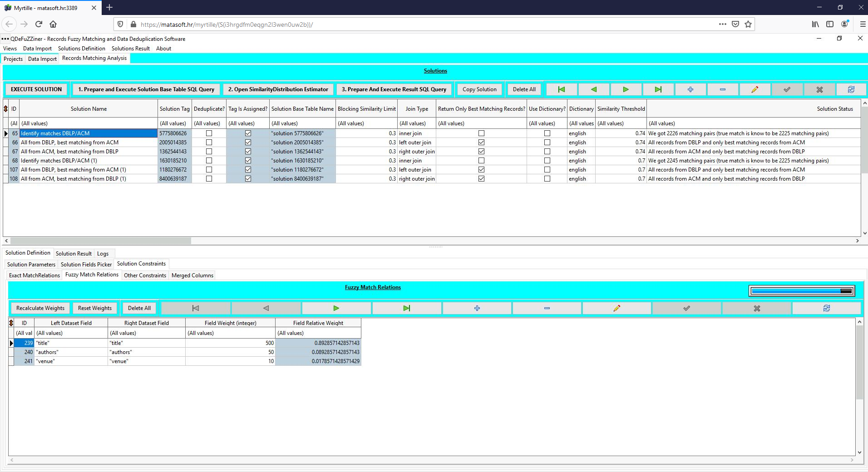Click the EXECUTE SOLUTION button

(x=36, y=89)
